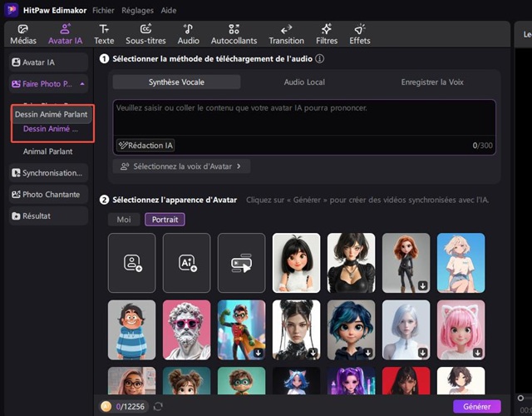Switch to the Audio Local tab
Screen dimensions: 532x416
(304, 82)
